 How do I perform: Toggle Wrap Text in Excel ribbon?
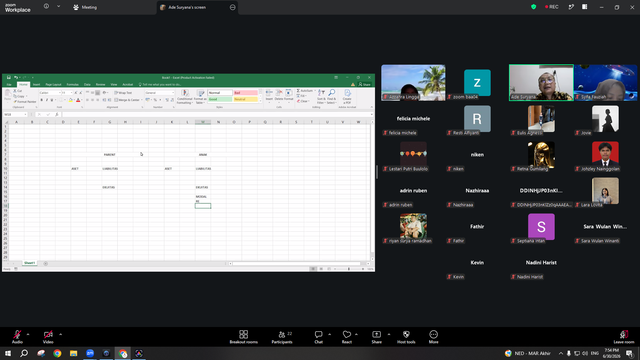tap(123, 93)
